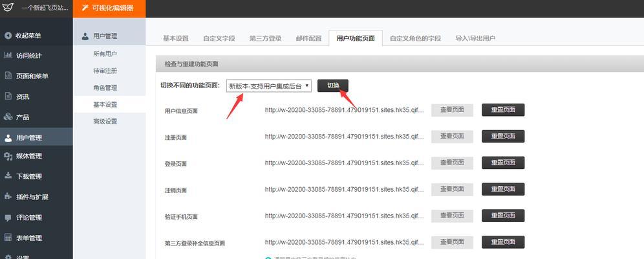This screenshot has width=644, height=259.
Task: Click 重置页面 for 注销页面
Action: click(503, 189)
